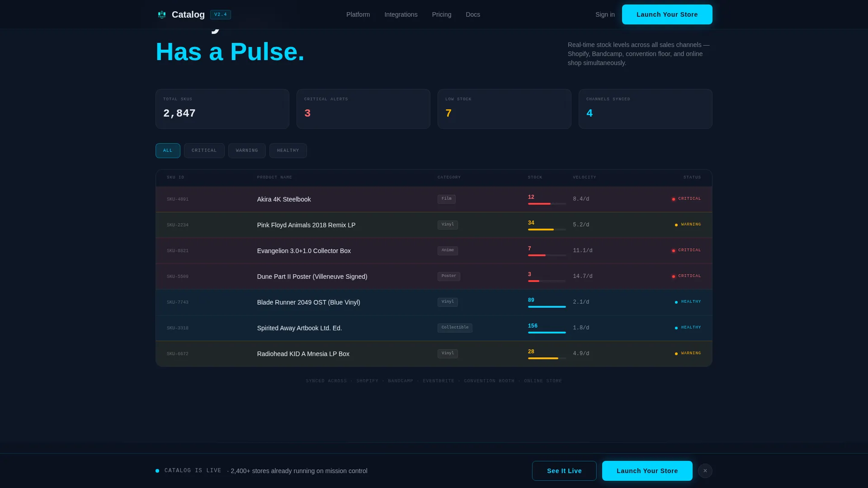868x488 pixels.
Task: Select the Dune Part II Poster row
Action: point(434,277)
